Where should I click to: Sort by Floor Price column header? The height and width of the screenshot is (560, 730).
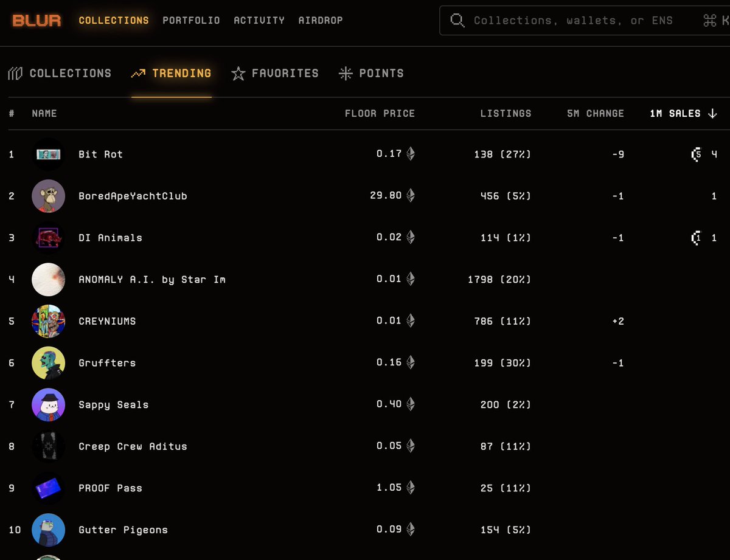click(380, 114)
